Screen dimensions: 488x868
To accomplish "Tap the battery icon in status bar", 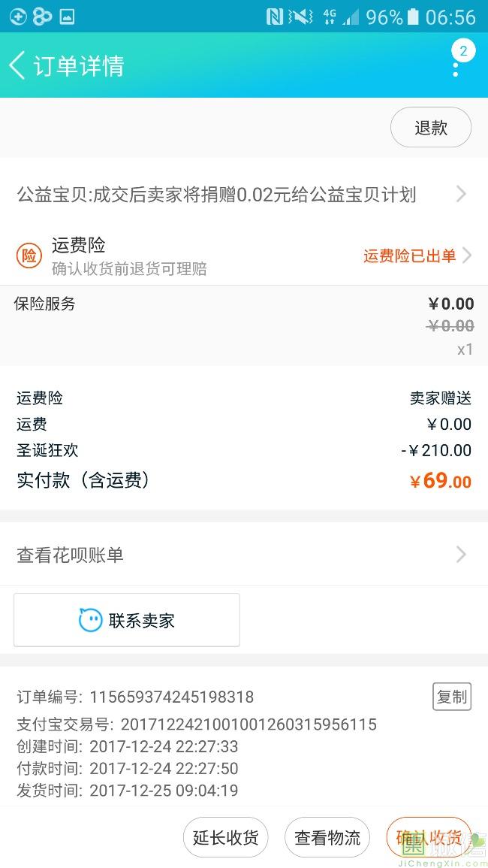I will (x=414, y=17).
